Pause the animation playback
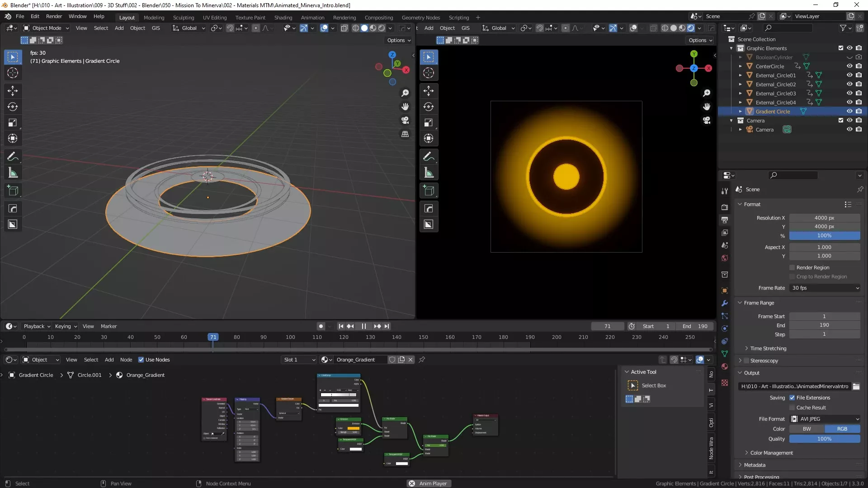 click(364, 326)
